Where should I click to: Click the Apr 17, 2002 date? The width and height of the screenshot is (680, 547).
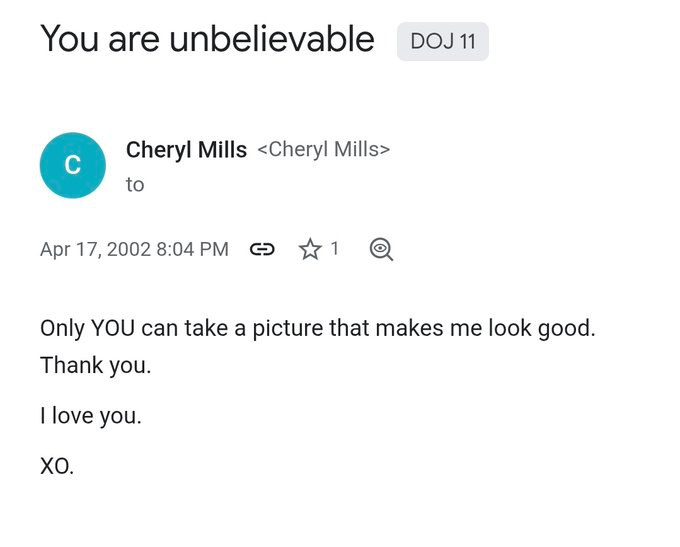(x=95, y=249)
